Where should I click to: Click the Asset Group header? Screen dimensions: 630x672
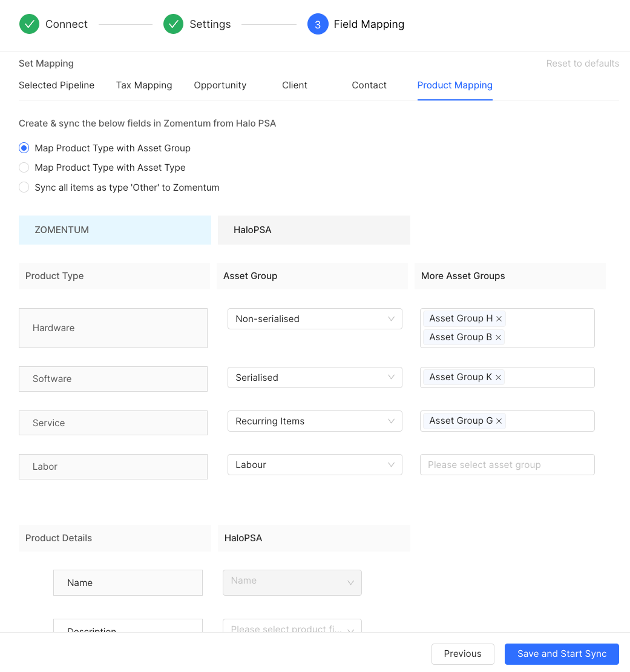click(x=312, y=276)
